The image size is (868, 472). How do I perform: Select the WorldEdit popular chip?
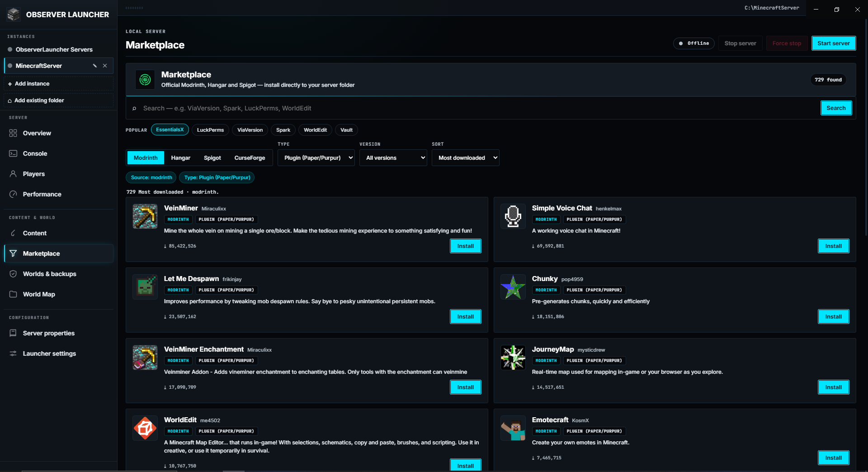tap(316, 130)
